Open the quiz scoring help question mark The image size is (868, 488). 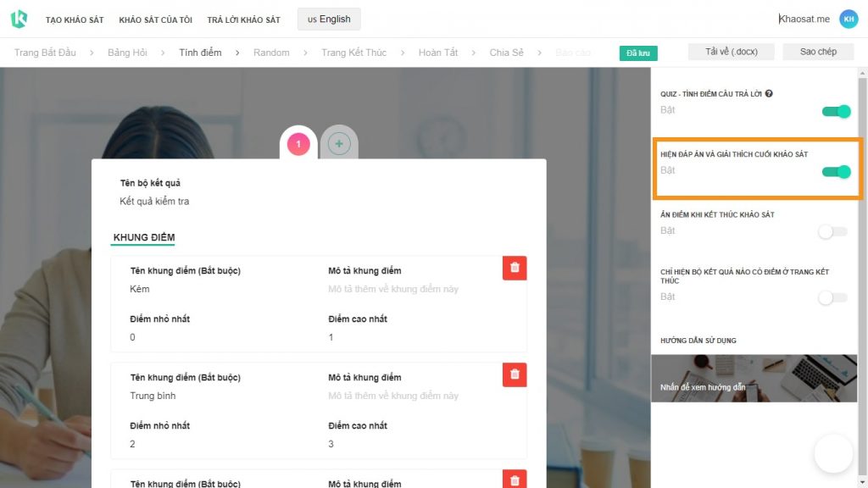point(769,93)
